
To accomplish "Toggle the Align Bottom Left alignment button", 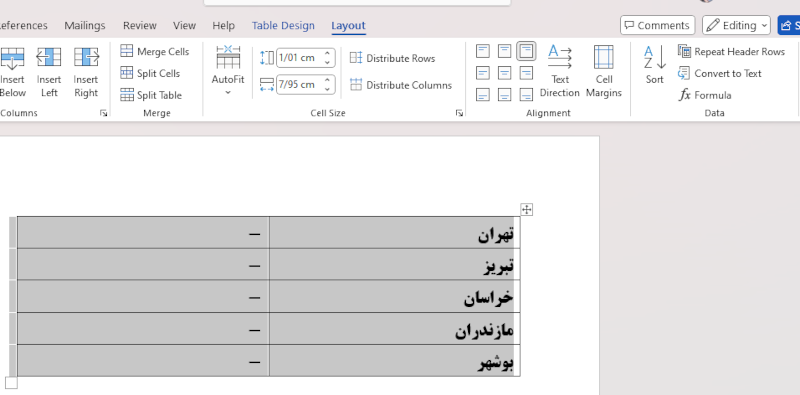I will [x=483, y=95].
